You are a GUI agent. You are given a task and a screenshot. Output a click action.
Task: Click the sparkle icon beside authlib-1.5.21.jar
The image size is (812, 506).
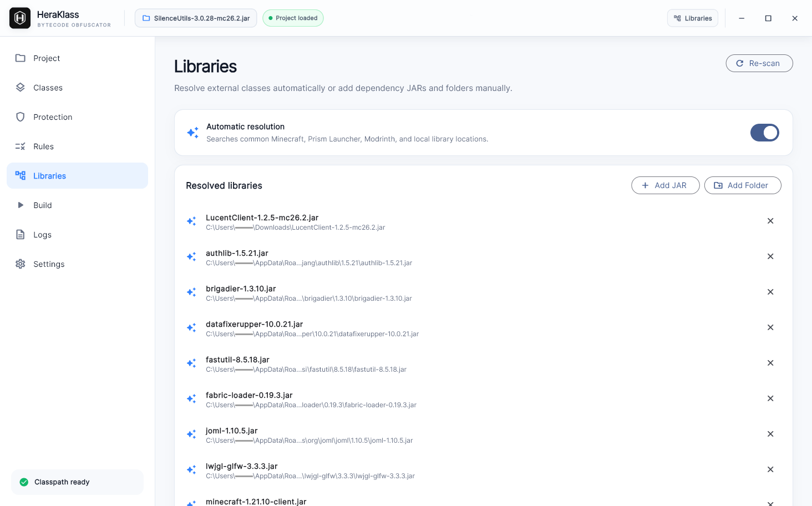click(191, 256)
